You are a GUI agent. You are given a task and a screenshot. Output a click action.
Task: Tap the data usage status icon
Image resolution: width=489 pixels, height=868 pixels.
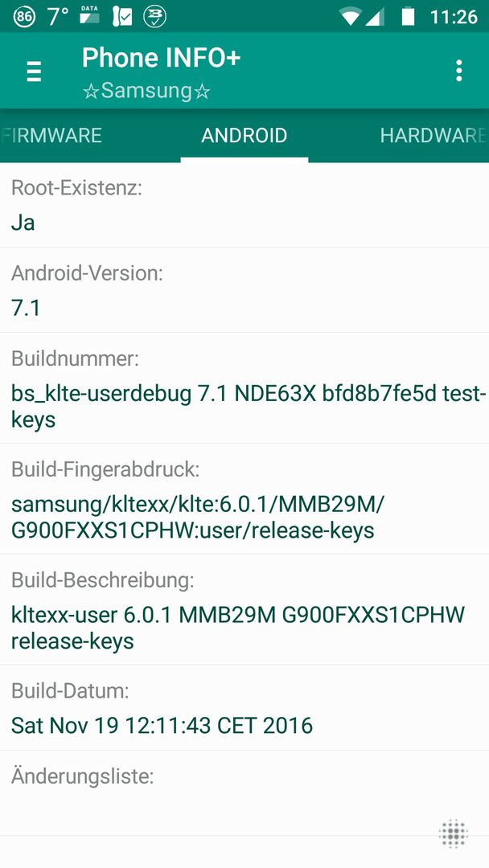click(x=88, y=15)
